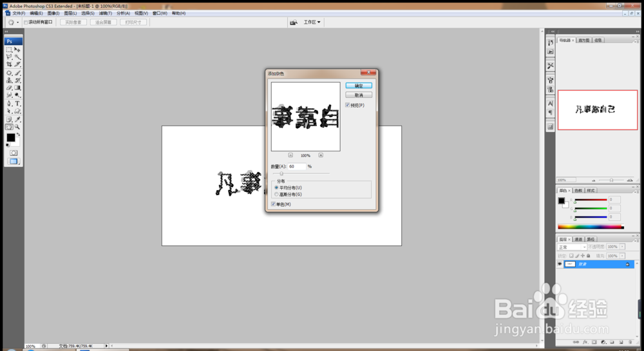The image size is (644, 351).
Task: Enable 滚动所有窗口 checkbox
Action: pyautogui.click(x=26, y=22)
